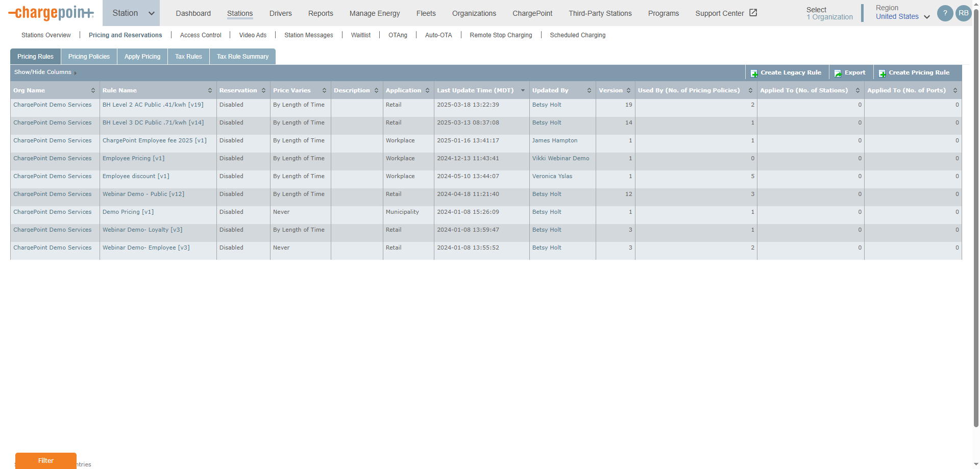980x469 pixels.
Task: Go to Stations Overview subpage
Action: tap(46, 35)
